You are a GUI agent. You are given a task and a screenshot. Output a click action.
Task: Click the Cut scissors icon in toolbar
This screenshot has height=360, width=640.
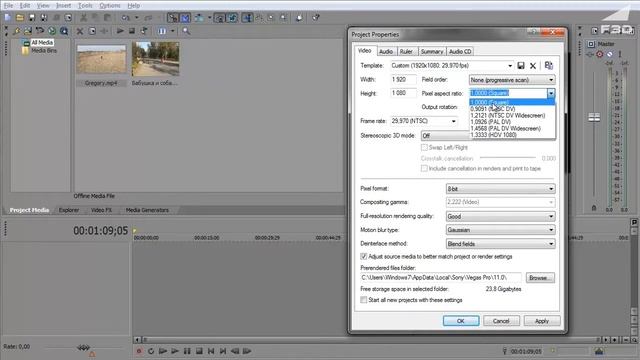pyautogui.click(x=83, y=18)
